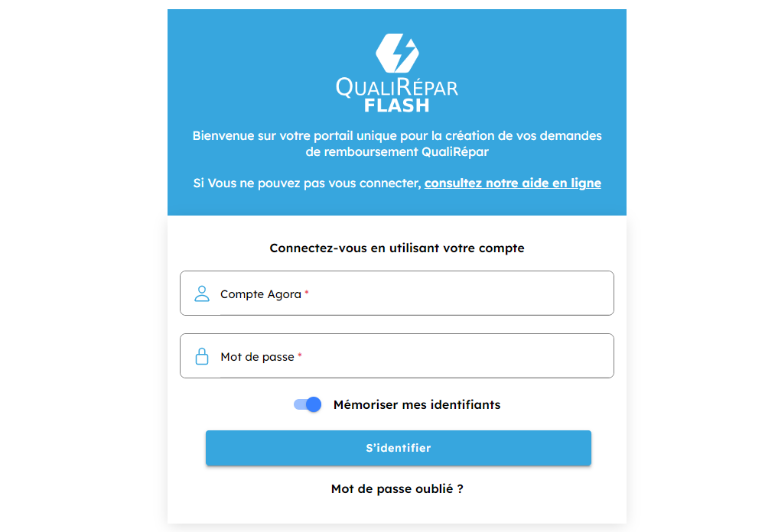The width and height of the screenshot is (765, 532).
Task: Click the FLASH logo text
Action: click(397, 105)
